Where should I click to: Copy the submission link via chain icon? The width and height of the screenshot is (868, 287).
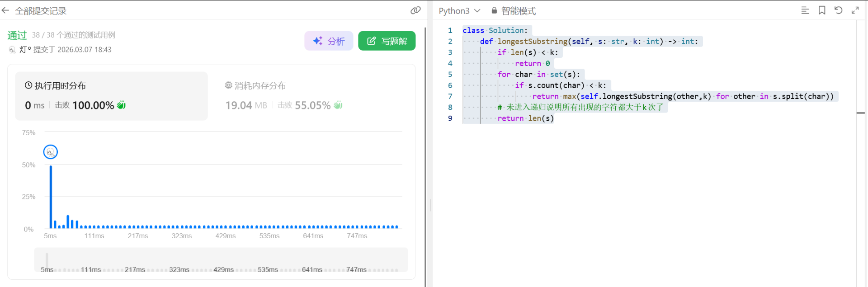pos(415,10)
